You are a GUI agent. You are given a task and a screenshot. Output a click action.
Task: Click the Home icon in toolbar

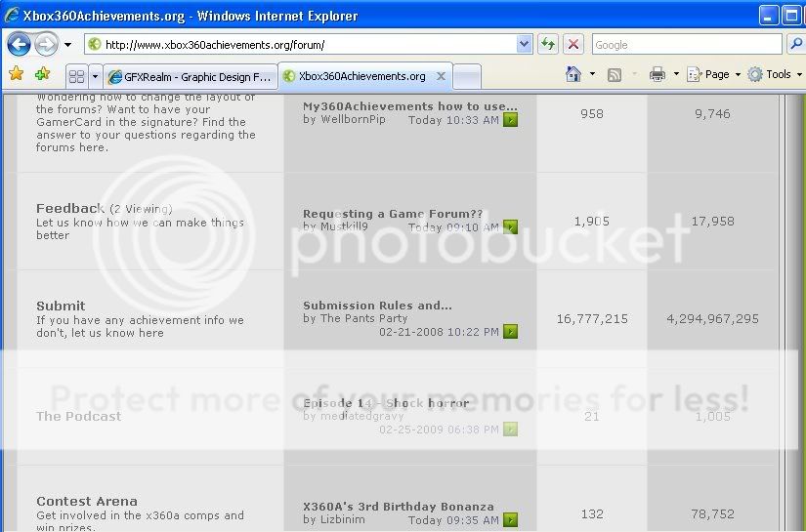[x=573, y=74]
